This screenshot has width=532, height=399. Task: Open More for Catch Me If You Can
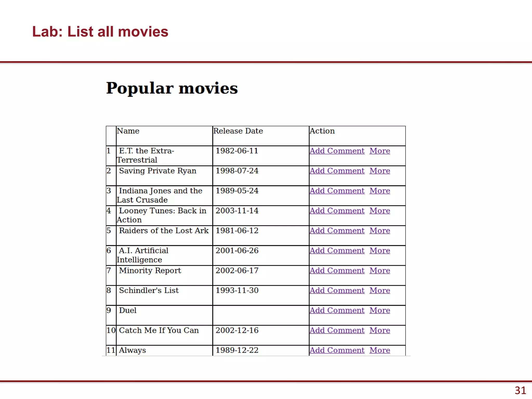point(380,330)
